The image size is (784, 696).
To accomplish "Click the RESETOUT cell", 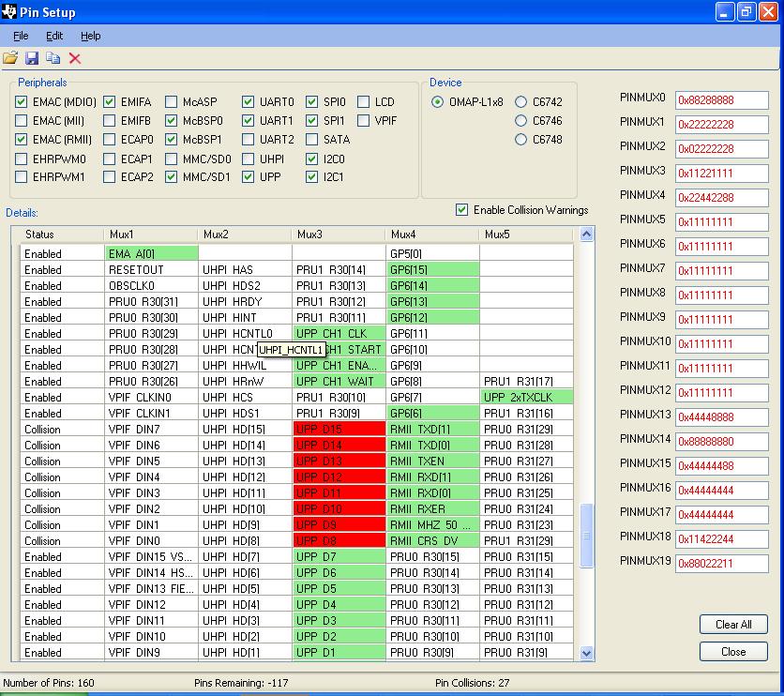I will 152,270.
